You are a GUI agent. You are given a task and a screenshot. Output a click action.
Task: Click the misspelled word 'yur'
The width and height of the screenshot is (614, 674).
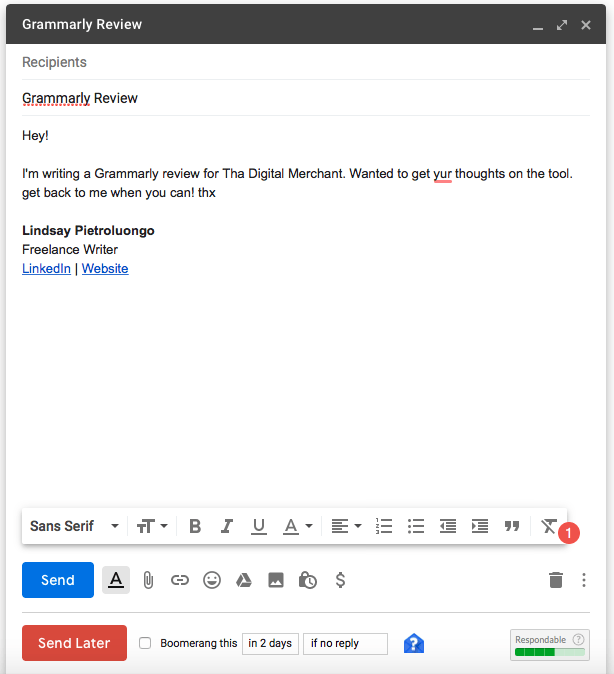442,174
